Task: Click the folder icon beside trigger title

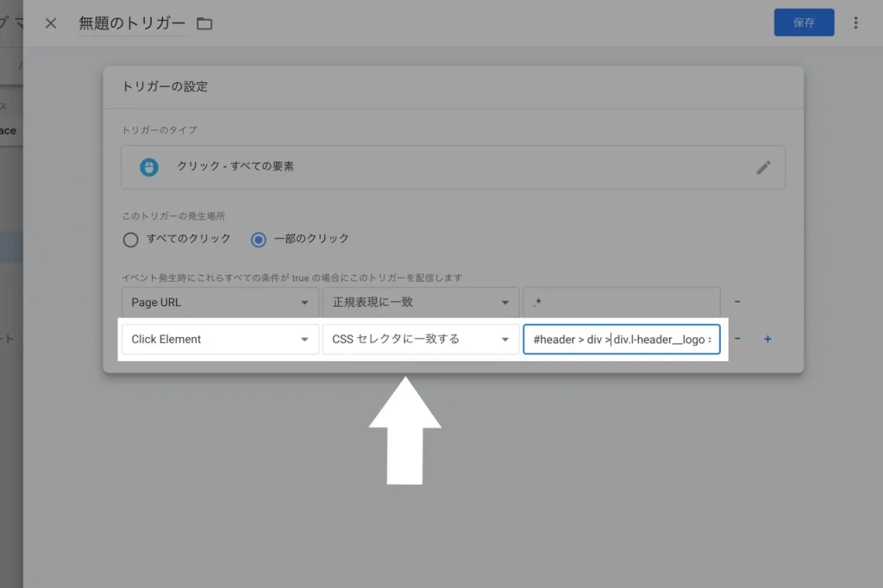Action: click(x=204, y=23)
